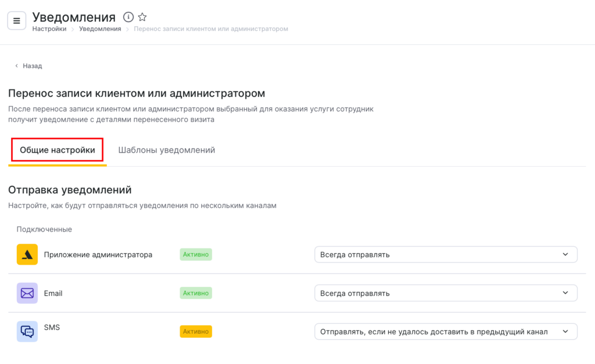Click the Email envelope icon
Screen dimensions: 595x364
(x=27, y=293)
